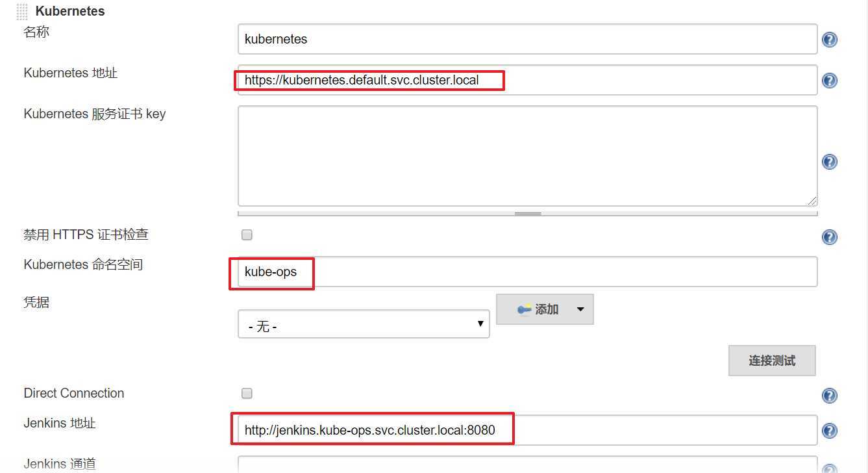The height and width of the screenshot is (473, 868).
Task: Focus the Kubernetes 命名空间 field
Action: pos(527,272)
